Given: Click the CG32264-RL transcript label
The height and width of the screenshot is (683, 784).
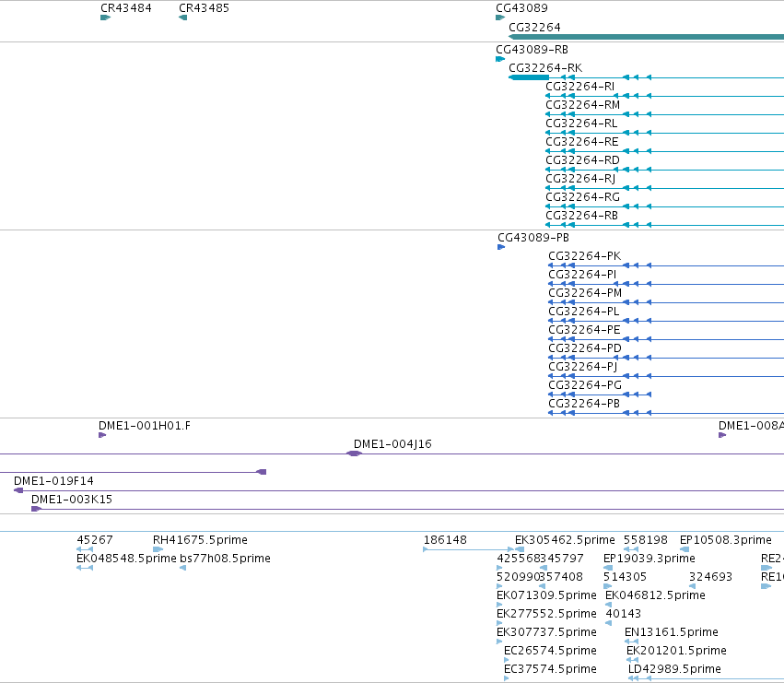Looking at the screenshot, I should 581,124.
